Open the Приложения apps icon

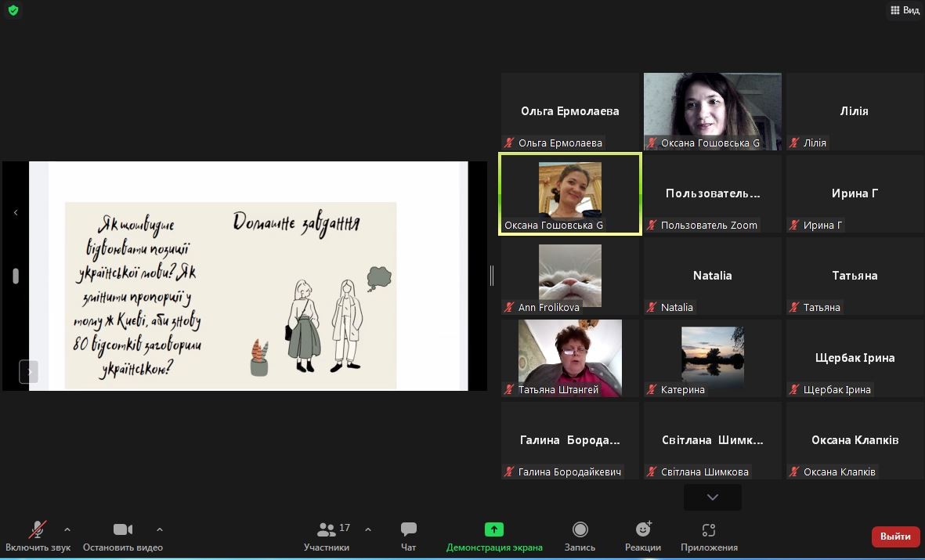709,530
